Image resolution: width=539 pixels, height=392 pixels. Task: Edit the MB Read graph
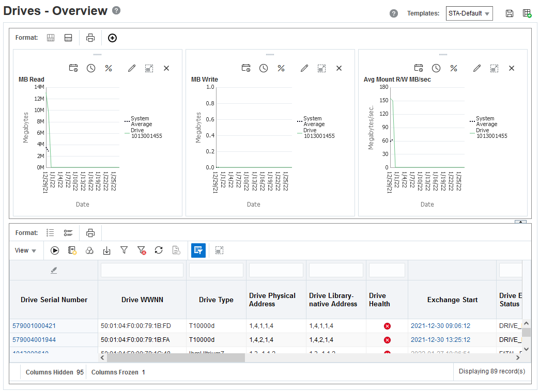(132, 68)
